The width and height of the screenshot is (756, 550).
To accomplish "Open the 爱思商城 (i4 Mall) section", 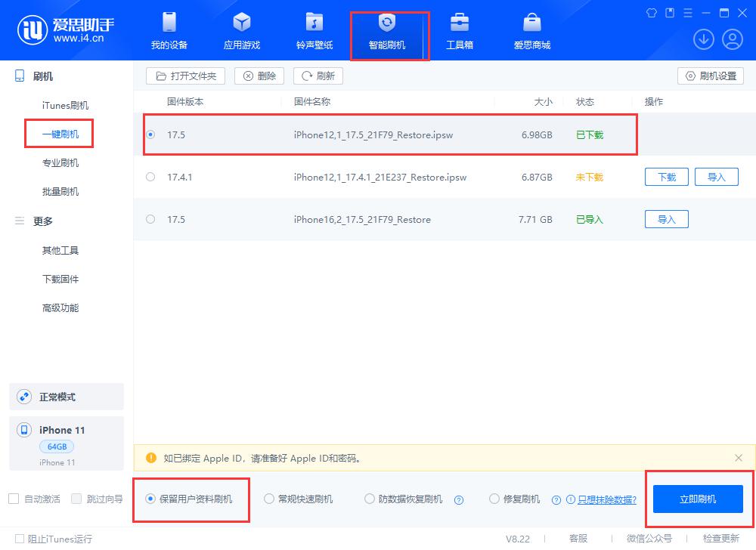I will point(532,30).
